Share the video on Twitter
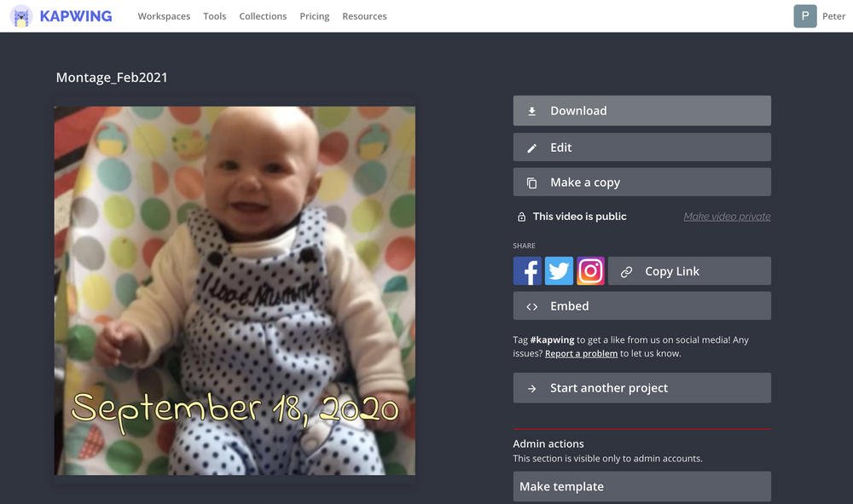This screenshot has height=504, width=853. coord(559,270)
